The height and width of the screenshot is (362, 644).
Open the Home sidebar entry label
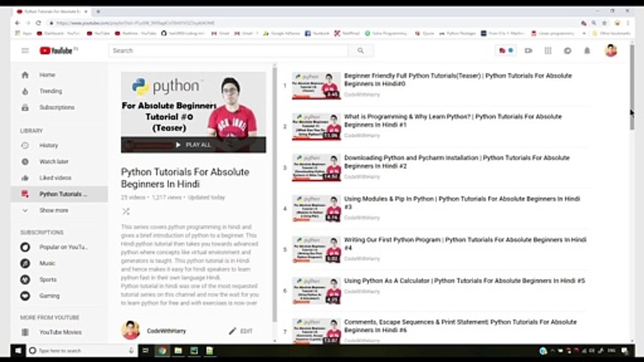[x=47, y=75]
